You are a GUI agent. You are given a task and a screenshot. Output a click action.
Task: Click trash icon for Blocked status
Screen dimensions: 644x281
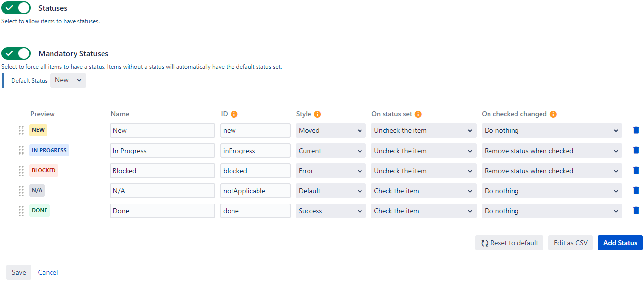(636, 171)
